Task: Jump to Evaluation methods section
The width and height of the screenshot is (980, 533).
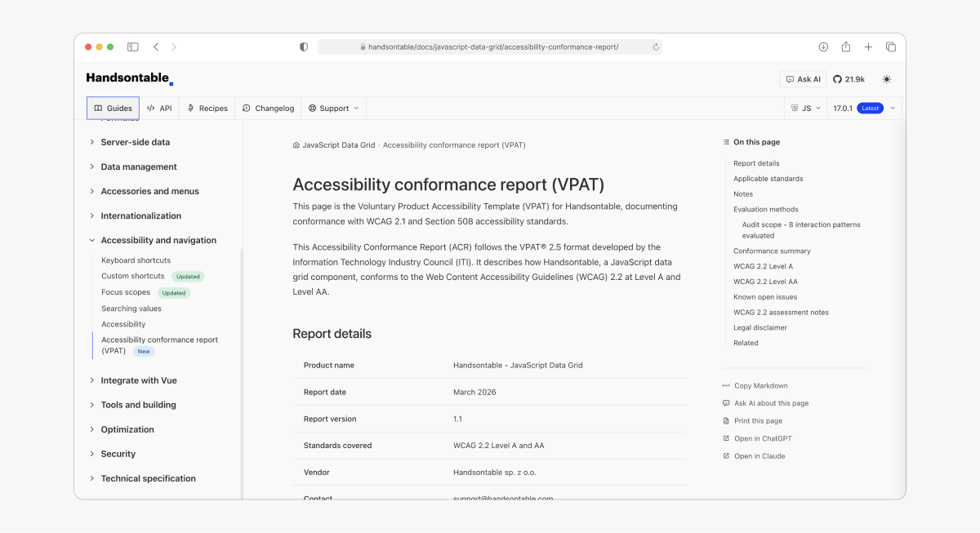Action: pos(766,210)
